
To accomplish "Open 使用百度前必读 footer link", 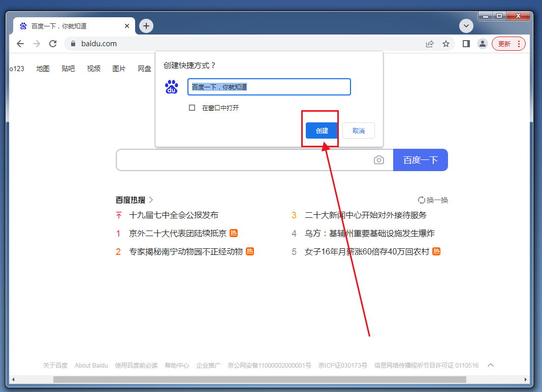I will (136, 366).
